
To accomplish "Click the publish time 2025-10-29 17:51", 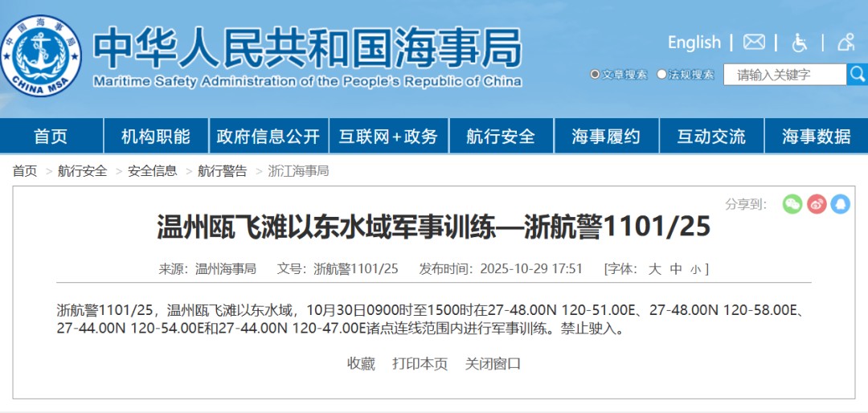I will pyautogui.click(x=531, y=269).
